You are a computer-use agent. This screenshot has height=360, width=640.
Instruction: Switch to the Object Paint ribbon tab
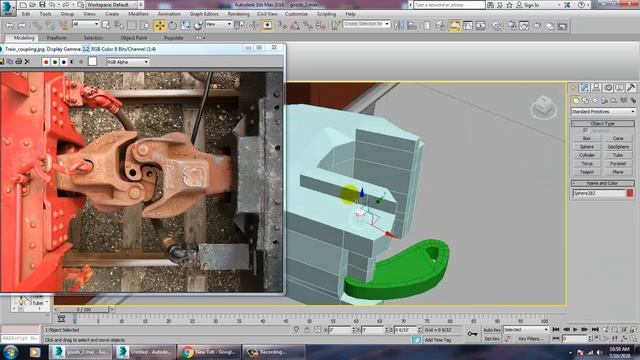pos(133,38)
